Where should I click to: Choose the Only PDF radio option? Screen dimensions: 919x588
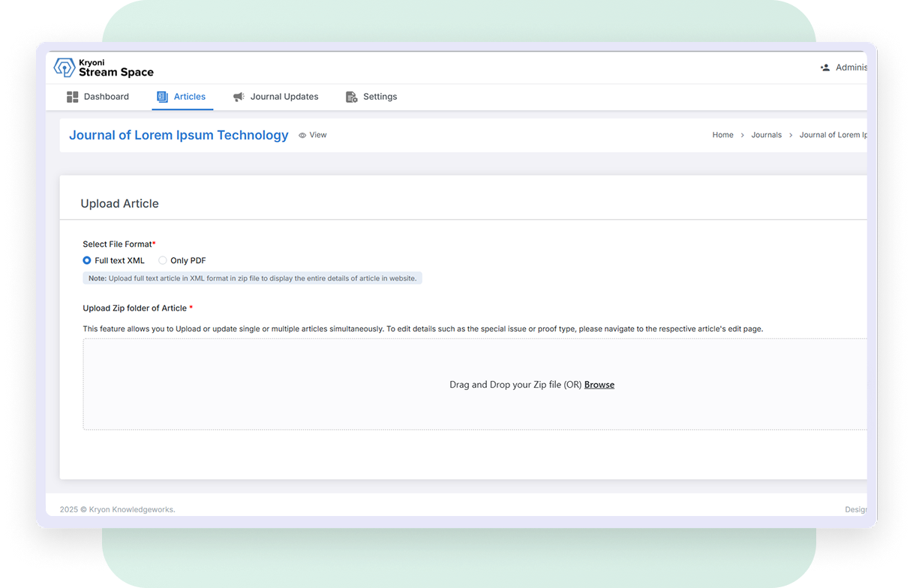pos(162,260)
